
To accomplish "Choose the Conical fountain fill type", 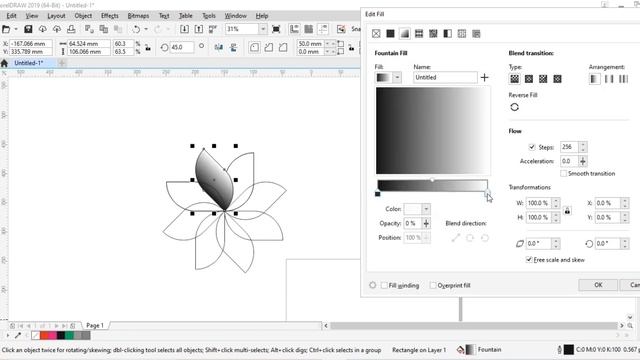I will click(x=543, y=79).
